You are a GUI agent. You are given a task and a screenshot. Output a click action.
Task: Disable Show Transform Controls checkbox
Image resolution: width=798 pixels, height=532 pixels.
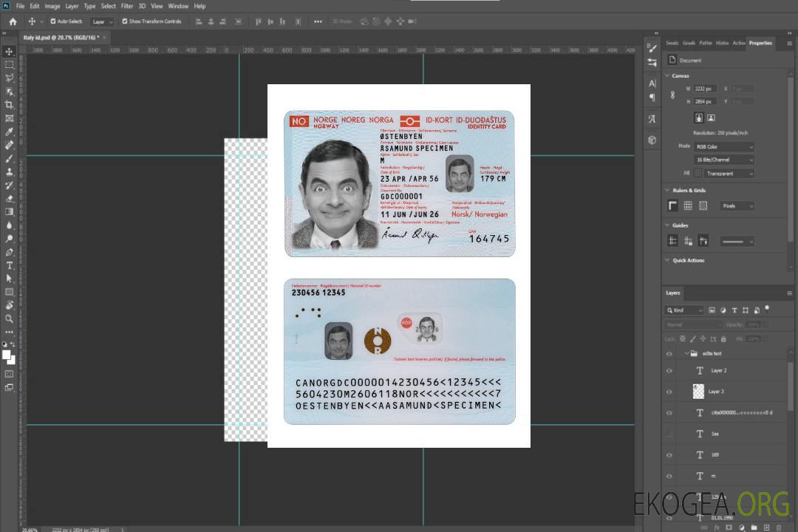[125, 21]
